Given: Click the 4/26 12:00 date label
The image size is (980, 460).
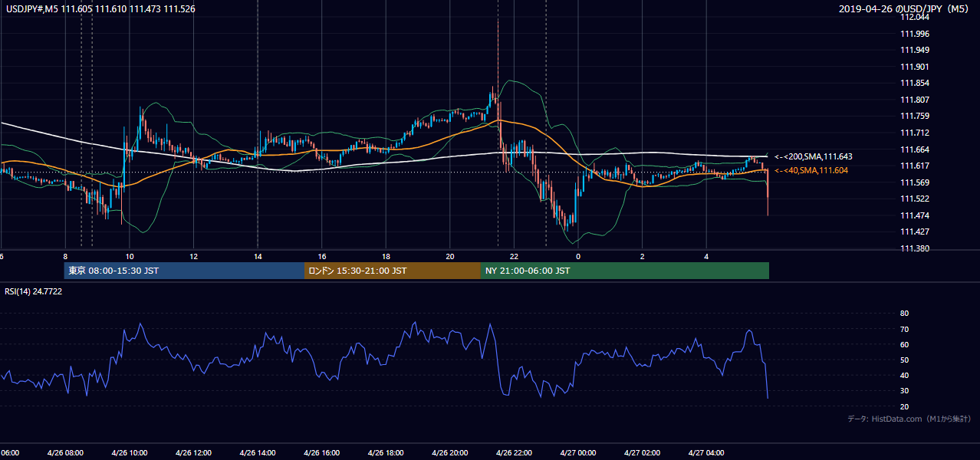Looking at the screenshot, I should (192, 453).
